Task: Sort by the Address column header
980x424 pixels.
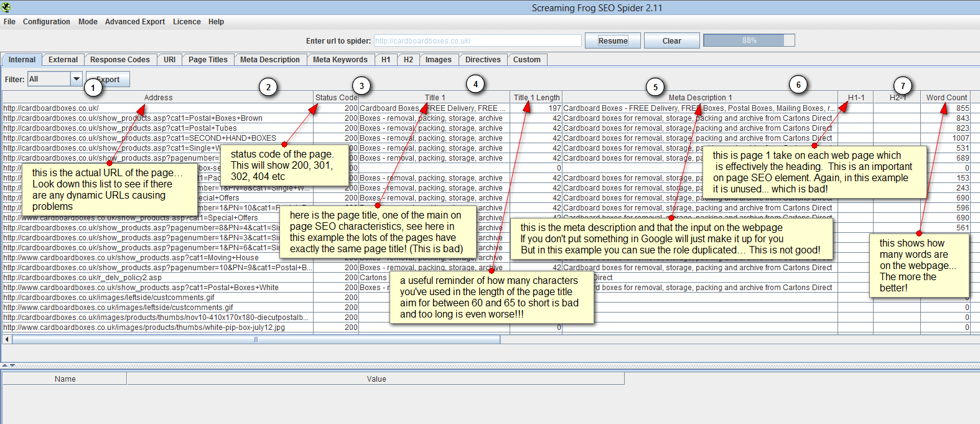Action: [x=158, y=98]
